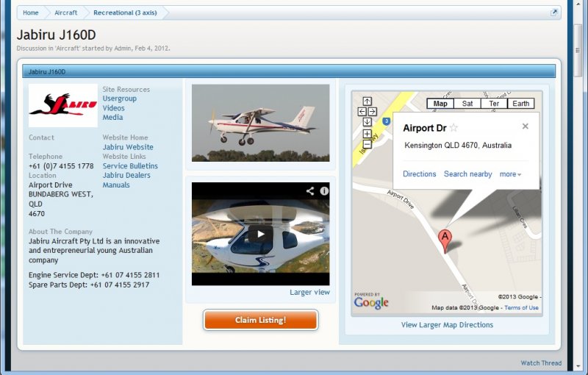Play the Jabiru video
588x375 pixels.
pyautogui.click(x=261, y=235)
